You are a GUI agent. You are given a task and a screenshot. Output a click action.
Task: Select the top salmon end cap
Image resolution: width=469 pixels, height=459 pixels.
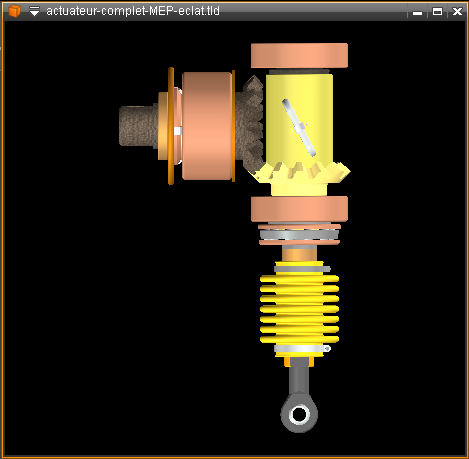coord(299,56)
